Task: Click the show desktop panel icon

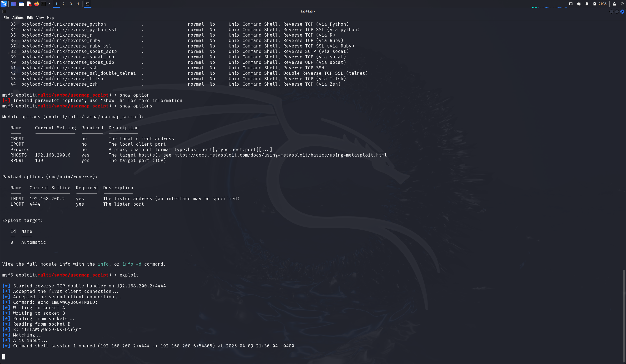Action: [13, 4]
